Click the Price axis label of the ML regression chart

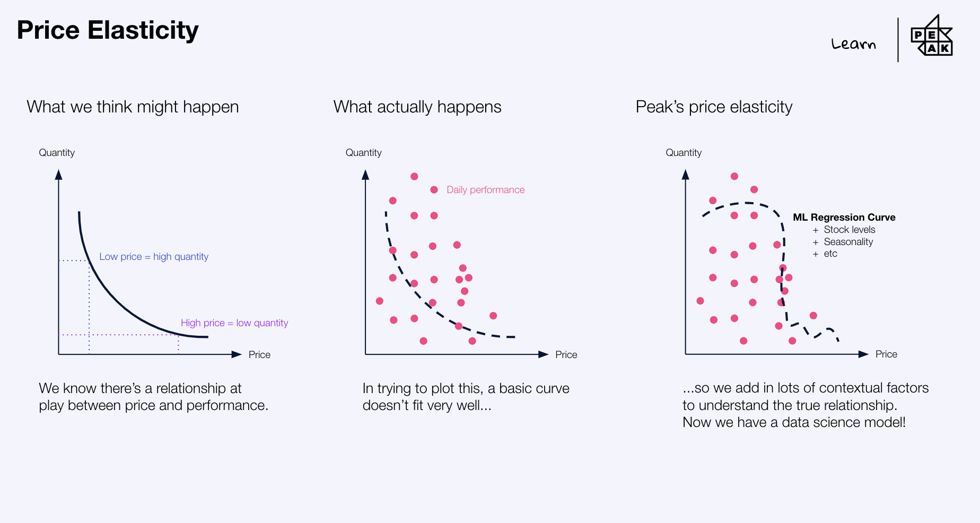[x=886, y=354]
